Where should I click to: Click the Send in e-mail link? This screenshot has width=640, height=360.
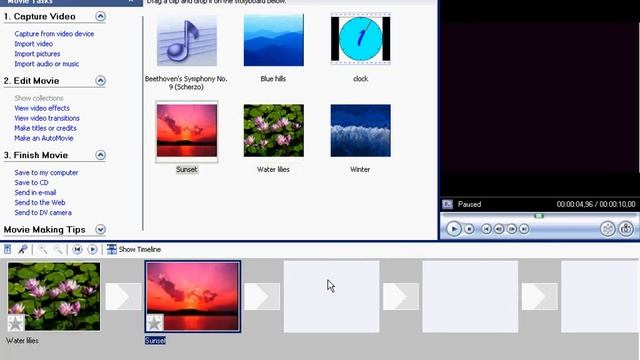coord(35,193)
